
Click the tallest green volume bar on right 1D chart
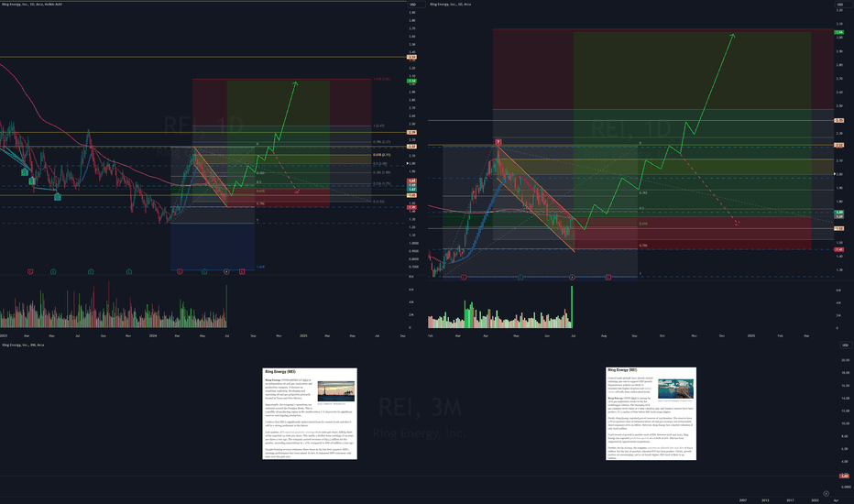coord(572,307)
